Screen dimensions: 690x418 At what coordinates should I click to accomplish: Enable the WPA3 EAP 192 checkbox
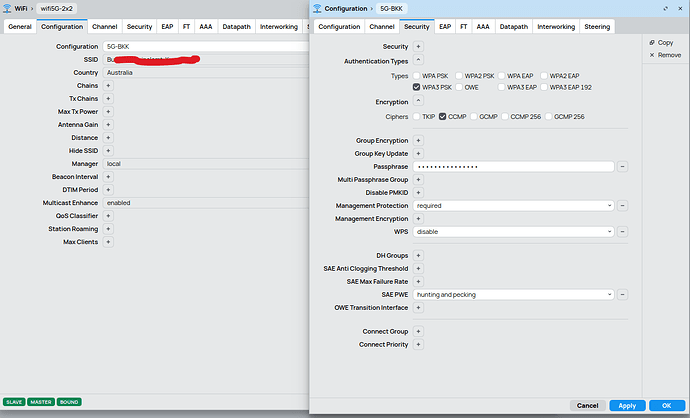click(544, 87)
